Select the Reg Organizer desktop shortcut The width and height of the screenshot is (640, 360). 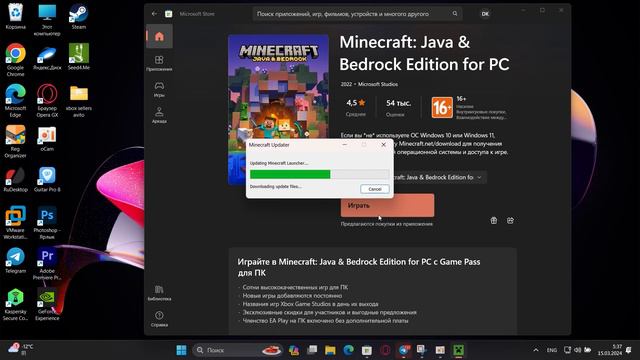16,141
